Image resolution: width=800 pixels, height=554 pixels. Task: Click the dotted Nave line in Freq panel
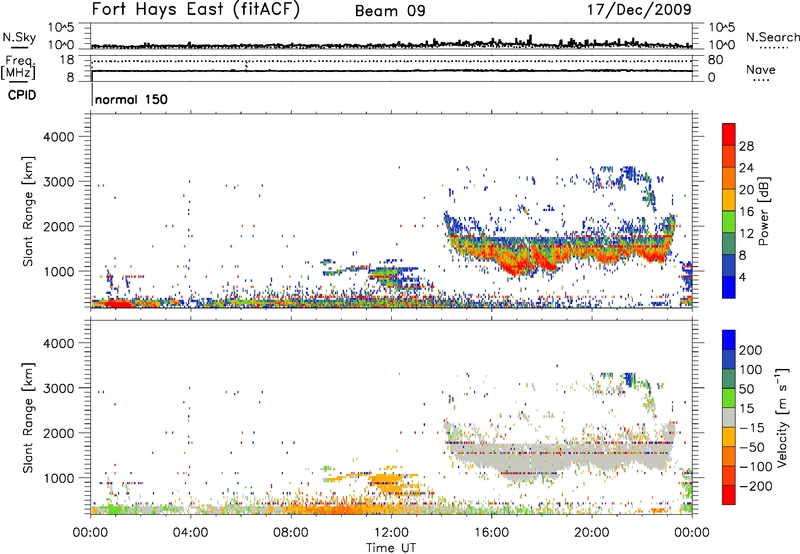(392, 62)
